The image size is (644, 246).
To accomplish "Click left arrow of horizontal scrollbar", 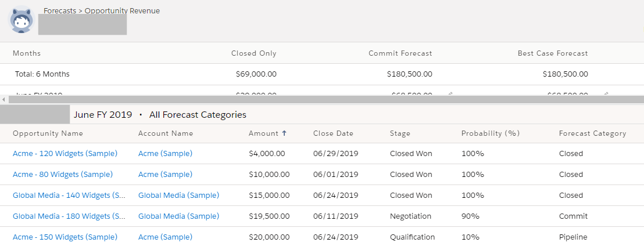I will (3, 100).
